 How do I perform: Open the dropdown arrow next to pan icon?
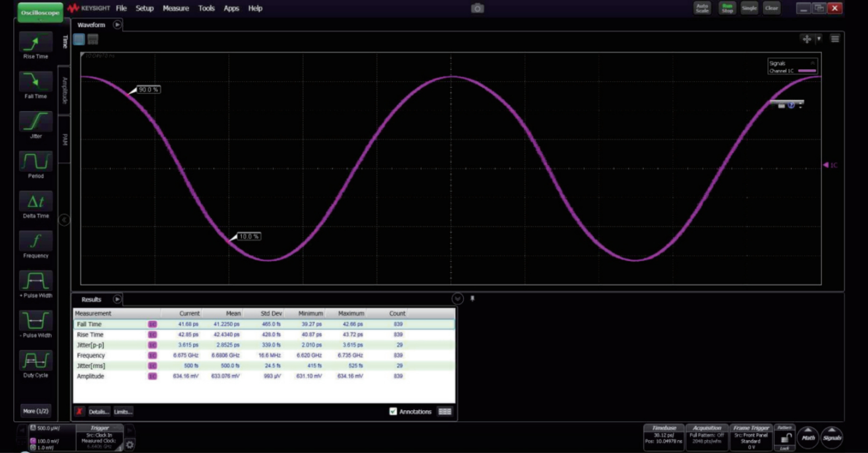tap(819, 39)
